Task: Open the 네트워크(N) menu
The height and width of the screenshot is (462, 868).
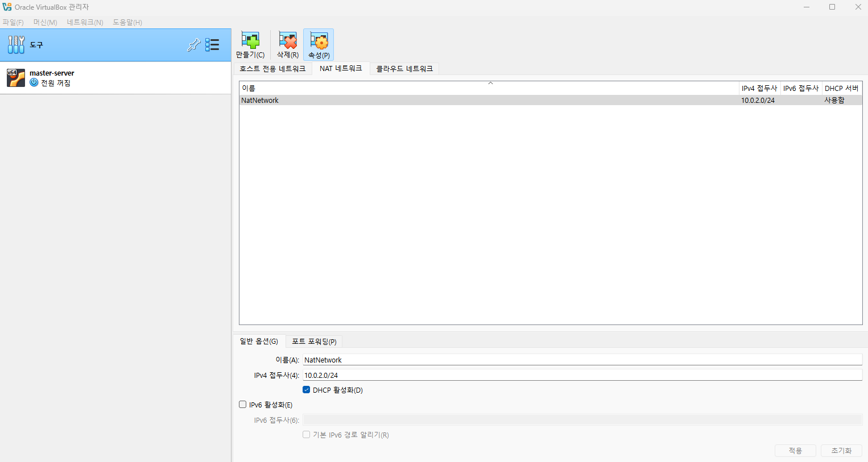Action: click(85, 22)
